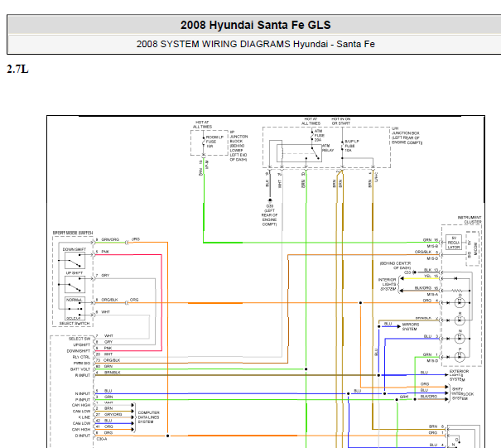Click the 'SHIFT INTERLOCK SYSTEM' label
This screenshot has width=501, height=448.
[x=463, y=393]
